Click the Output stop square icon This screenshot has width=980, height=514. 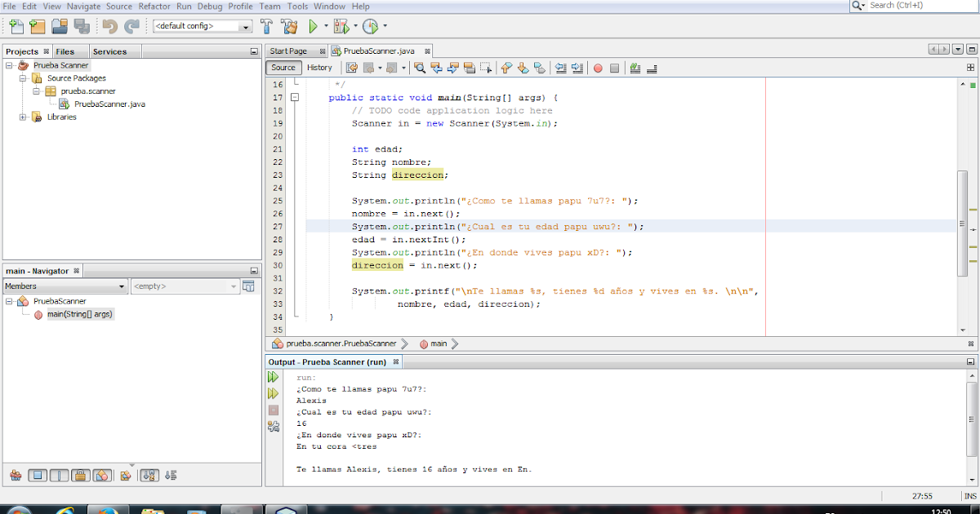tap(273, 410)
